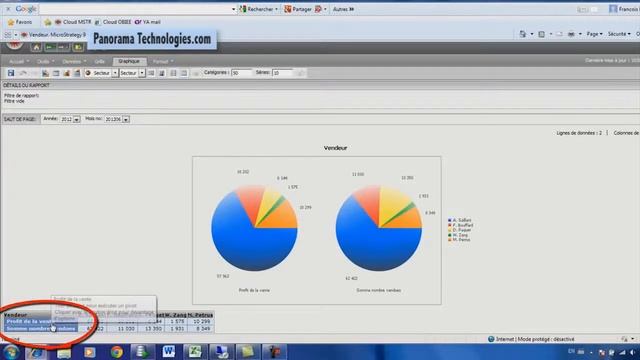Open the IE Sécurité dropdown menu

(x=619, y=34)
